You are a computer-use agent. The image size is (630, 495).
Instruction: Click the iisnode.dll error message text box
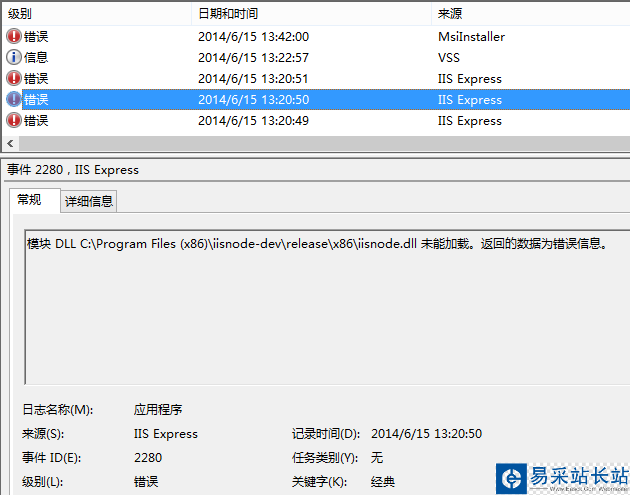327,307
